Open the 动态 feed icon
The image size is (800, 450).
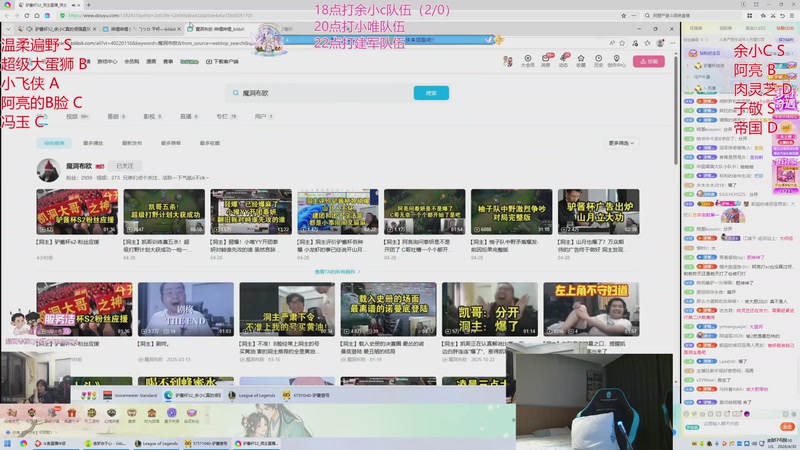click(563, 61)
